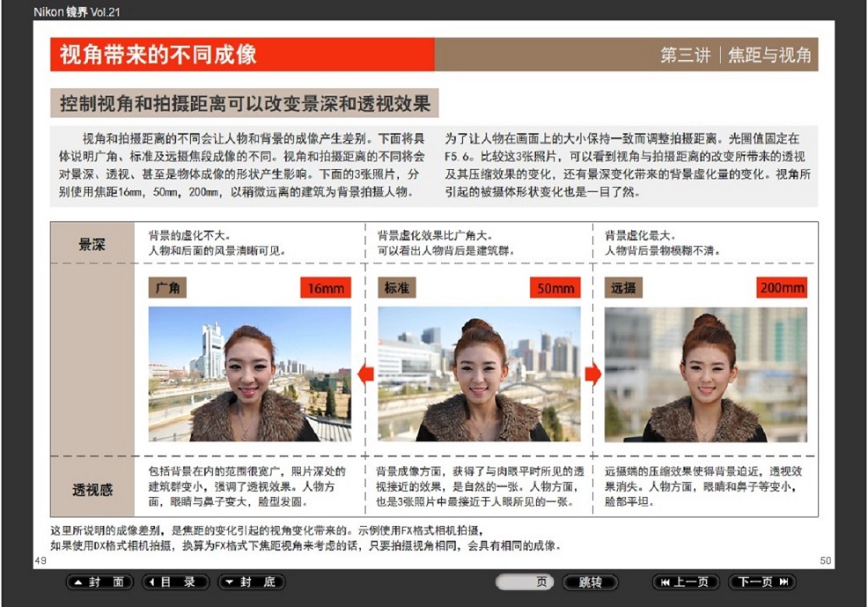This screenshot has width=868, height=607.
Task: Click the 远摄 (telephoto) tag
Action: click(623, 288)
